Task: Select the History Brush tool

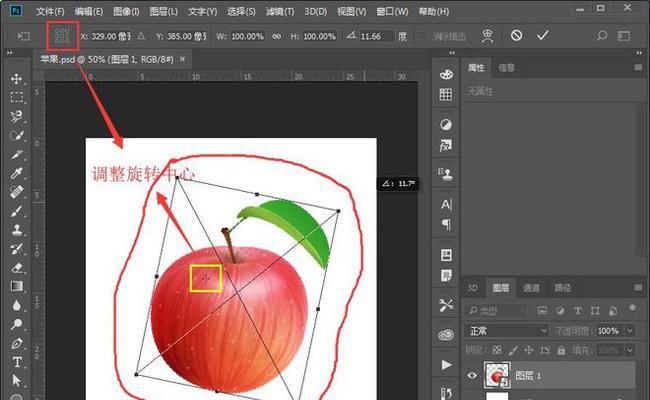Action: pos(17,249)
